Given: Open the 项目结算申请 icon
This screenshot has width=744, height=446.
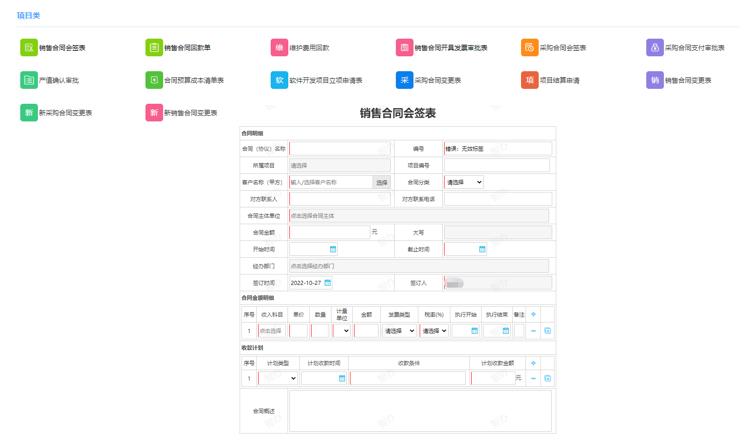Looking at the screenshot, I should pos(529,81).
